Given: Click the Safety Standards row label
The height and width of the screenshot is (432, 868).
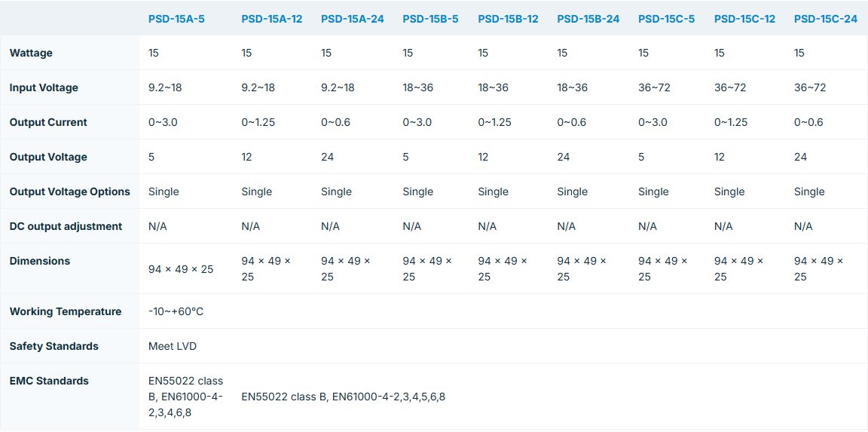Looking at the screenshot, I should point(54,346).
